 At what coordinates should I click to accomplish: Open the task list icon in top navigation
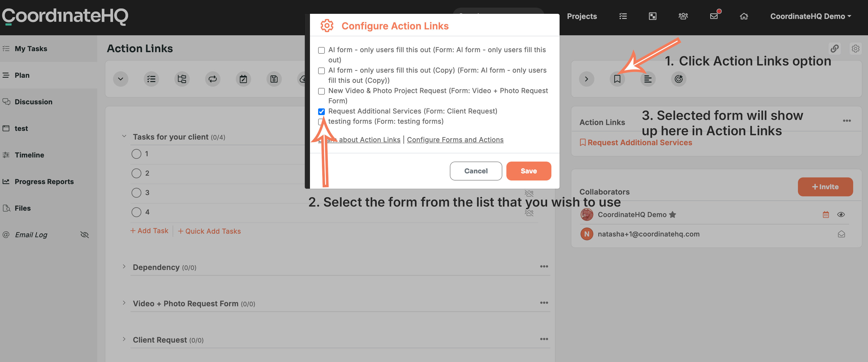(623, 16)
